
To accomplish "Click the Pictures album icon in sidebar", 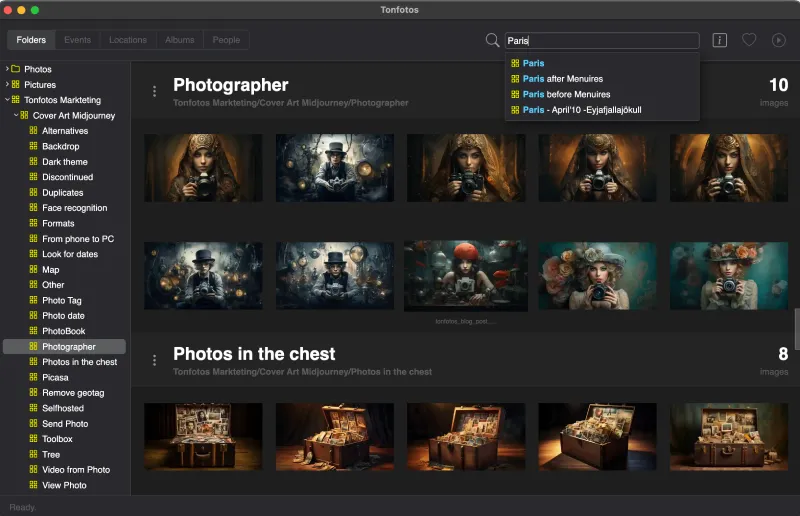I will tap(16, 84).
